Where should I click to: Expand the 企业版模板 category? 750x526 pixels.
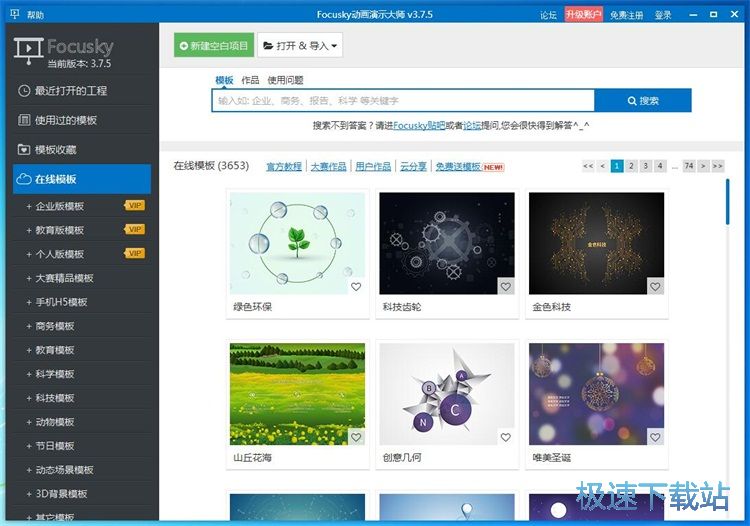[29, 207]
